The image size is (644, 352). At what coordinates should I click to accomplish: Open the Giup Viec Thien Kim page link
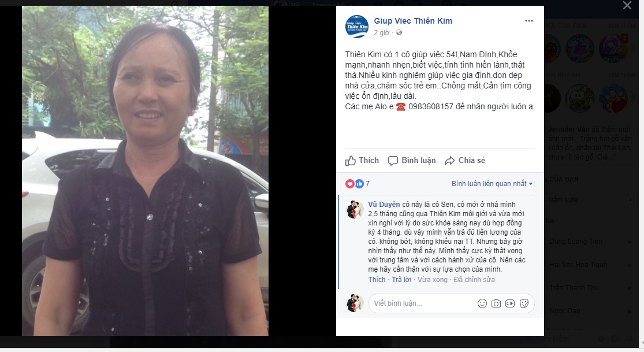[413, 21]
